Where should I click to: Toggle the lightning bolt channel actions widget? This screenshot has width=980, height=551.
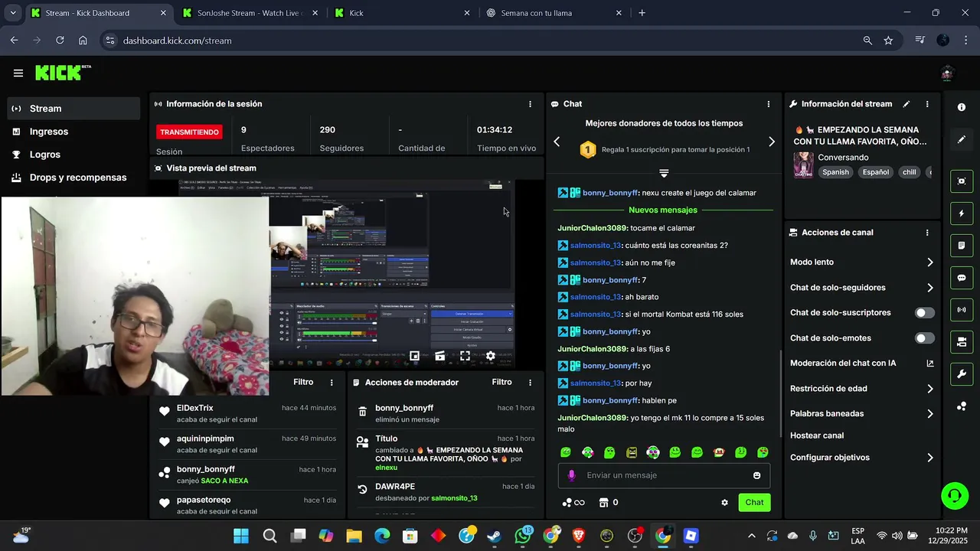coord(962,214)
